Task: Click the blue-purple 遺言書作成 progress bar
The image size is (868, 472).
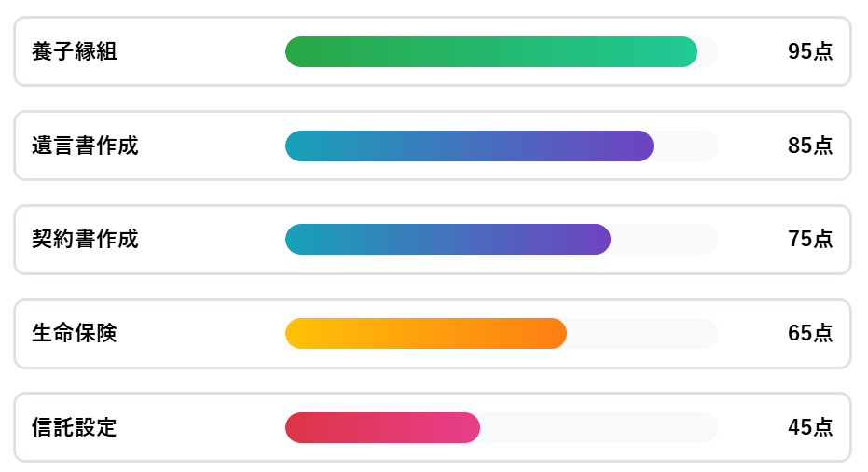Action: (x=470, y=146)
